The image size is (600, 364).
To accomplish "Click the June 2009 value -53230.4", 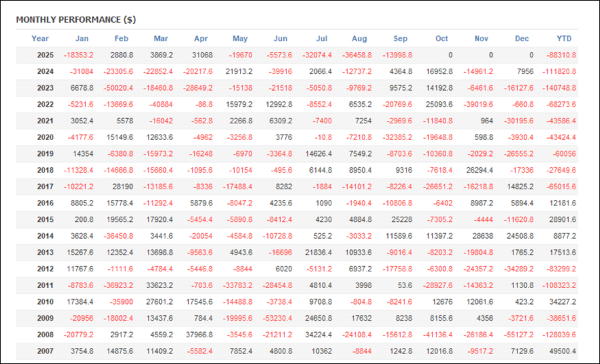I will 276,319.
